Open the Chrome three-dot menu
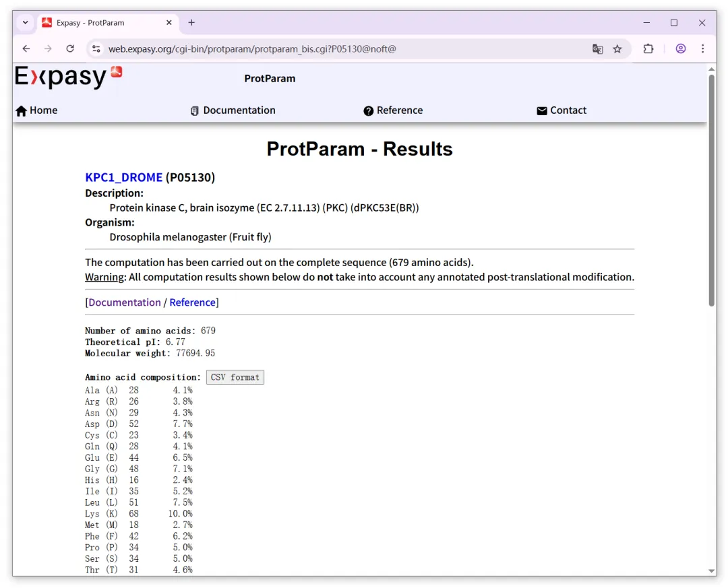 click(x=702, y=48)
